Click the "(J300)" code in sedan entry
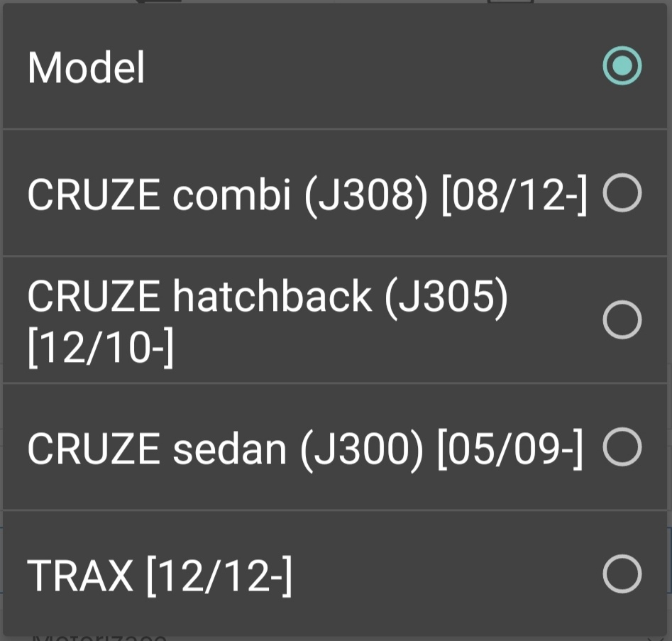The image size is (672, 641). 361,449
